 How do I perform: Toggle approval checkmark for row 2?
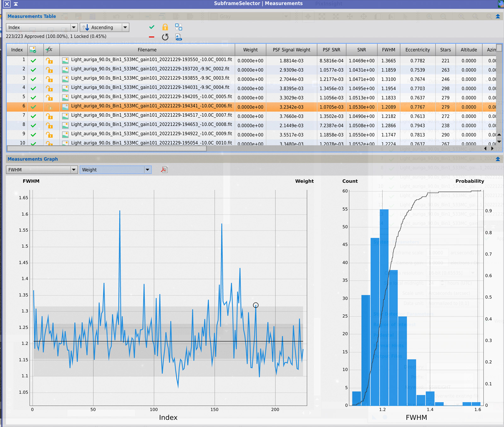(x=33, y=70)
